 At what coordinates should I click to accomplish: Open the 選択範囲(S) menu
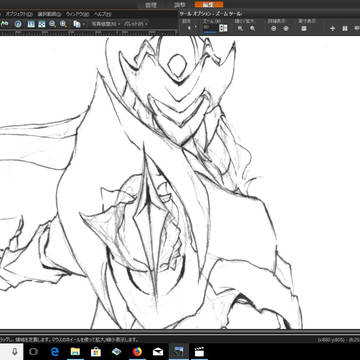49,14
